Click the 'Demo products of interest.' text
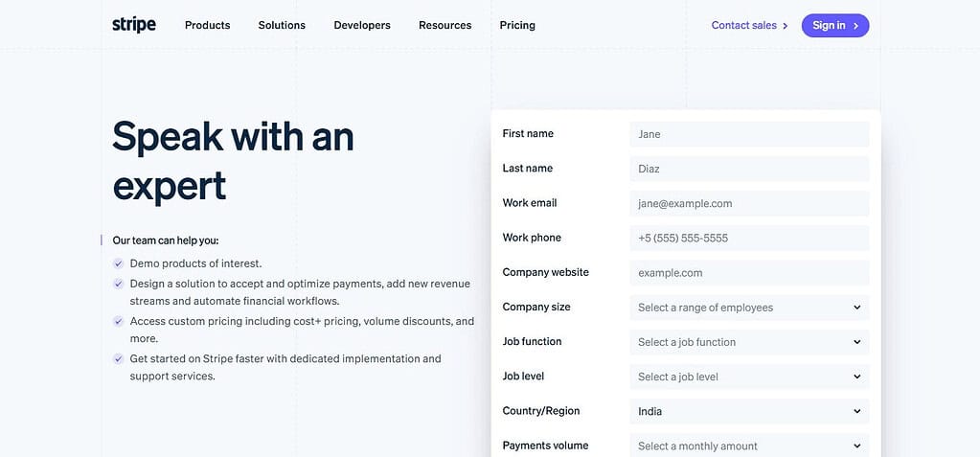Viewport: 980px width, 457px height. (x=195, y=263)
